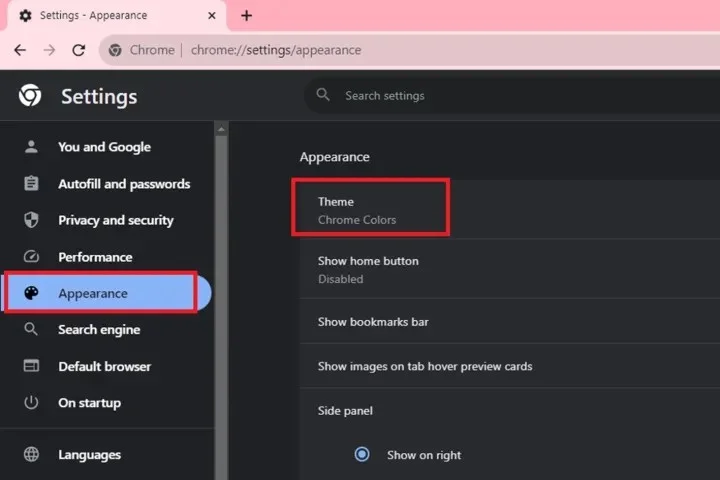Reload the settings page
The width and height of the screenshot is (720, 480).
[79, 50]
